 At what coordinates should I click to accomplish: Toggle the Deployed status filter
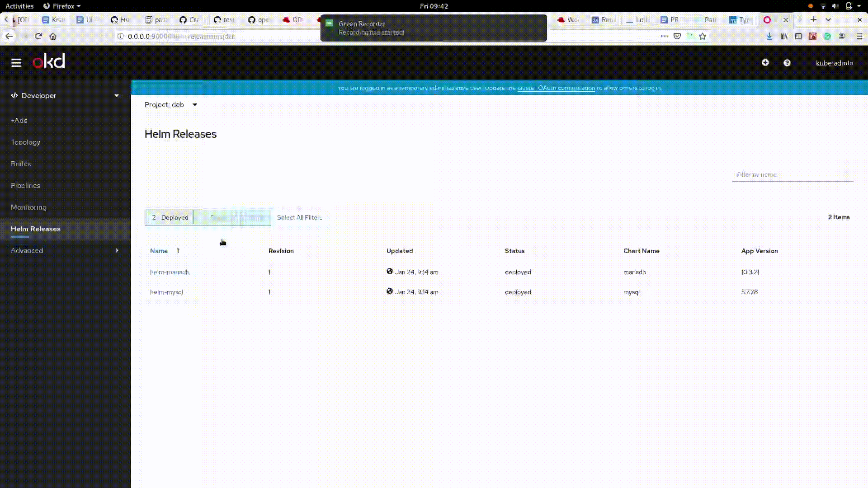pyautogui.click(x=170, y=217)
